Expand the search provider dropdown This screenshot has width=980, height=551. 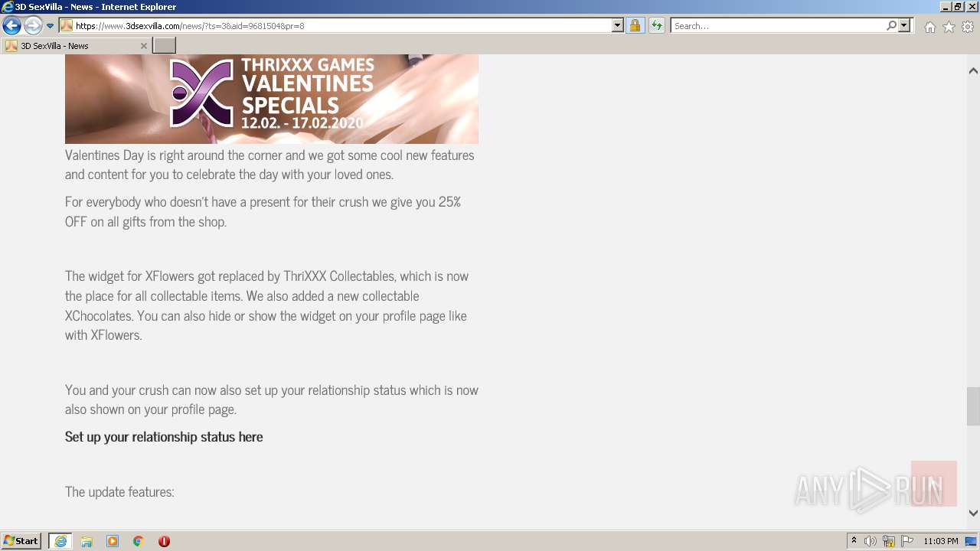[x=904, y=25]
